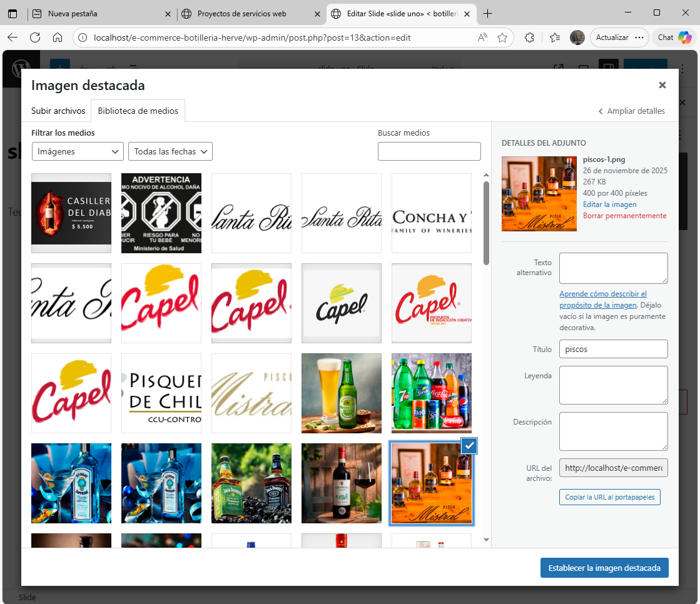Click the Editar la imagen link
Viewport: 700px width, 604px height.
[609, 204]
